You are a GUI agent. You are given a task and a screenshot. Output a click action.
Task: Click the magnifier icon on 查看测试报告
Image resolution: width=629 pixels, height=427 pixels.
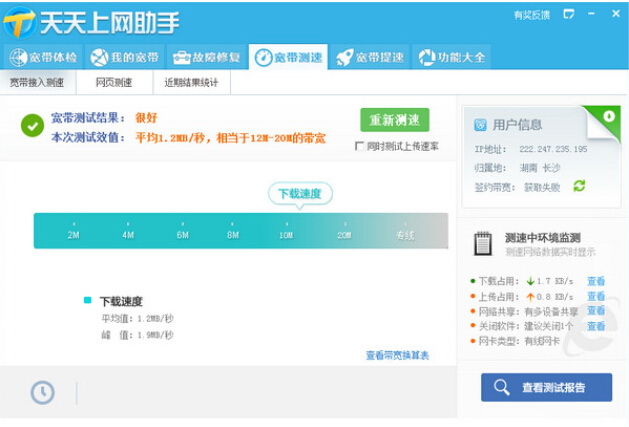[x=501, y=387]
